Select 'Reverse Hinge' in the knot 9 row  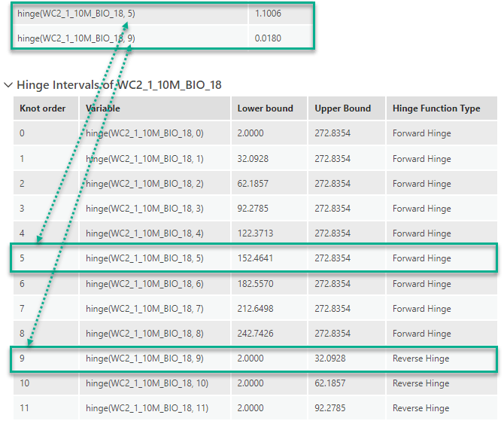[x=421, y=358]
